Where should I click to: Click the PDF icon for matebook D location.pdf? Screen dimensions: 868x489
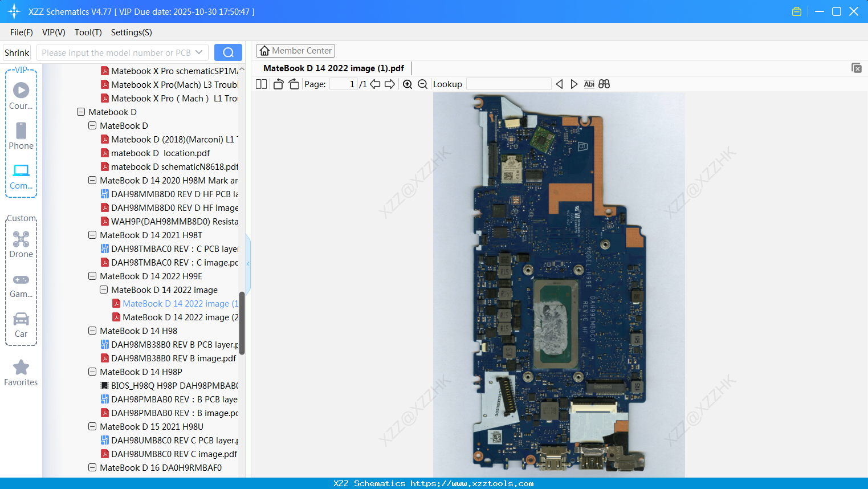[x=105, y=153]
